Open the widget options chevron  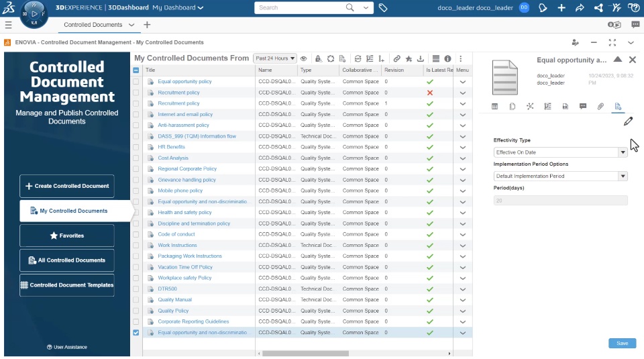point(631,43)
